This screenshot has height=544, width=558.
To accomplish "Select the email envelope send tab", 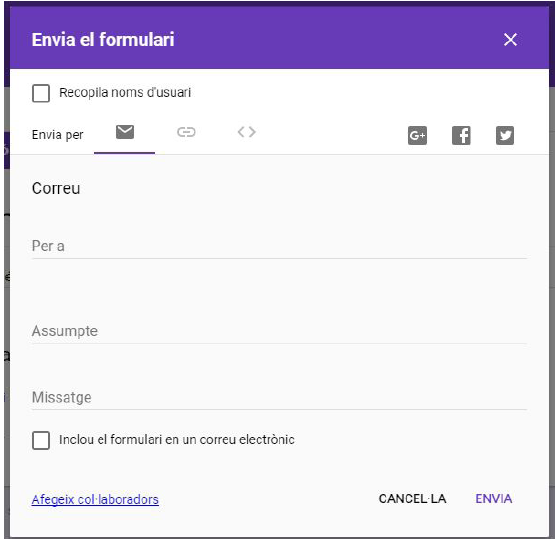I will coord(125,132).
